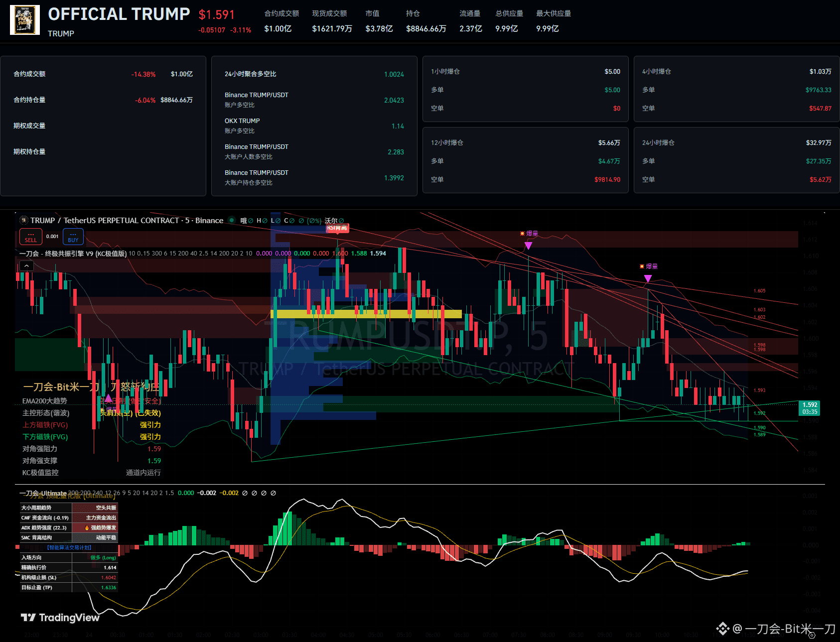The height and width of the screenshot is (642, 840).
Task: Click the $27.35万 long liquidation value
Action: tap(819, 161)
